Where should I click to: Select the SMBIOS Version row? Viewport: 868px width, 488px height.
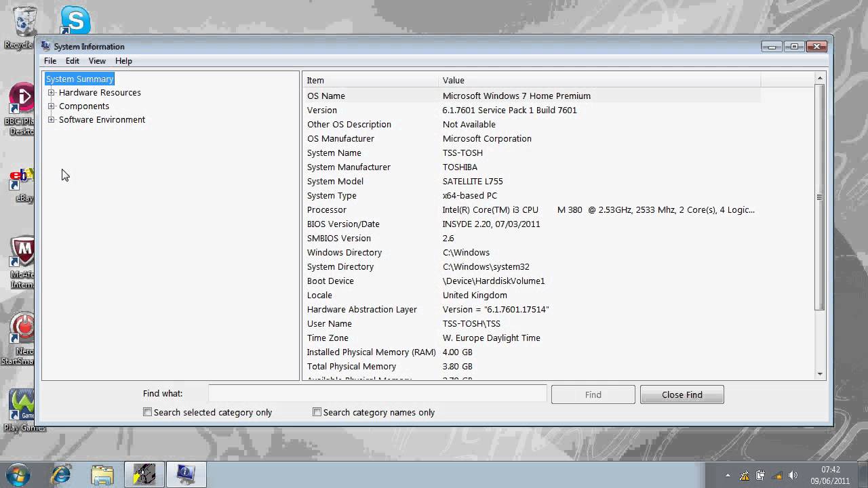coord(532,238)
